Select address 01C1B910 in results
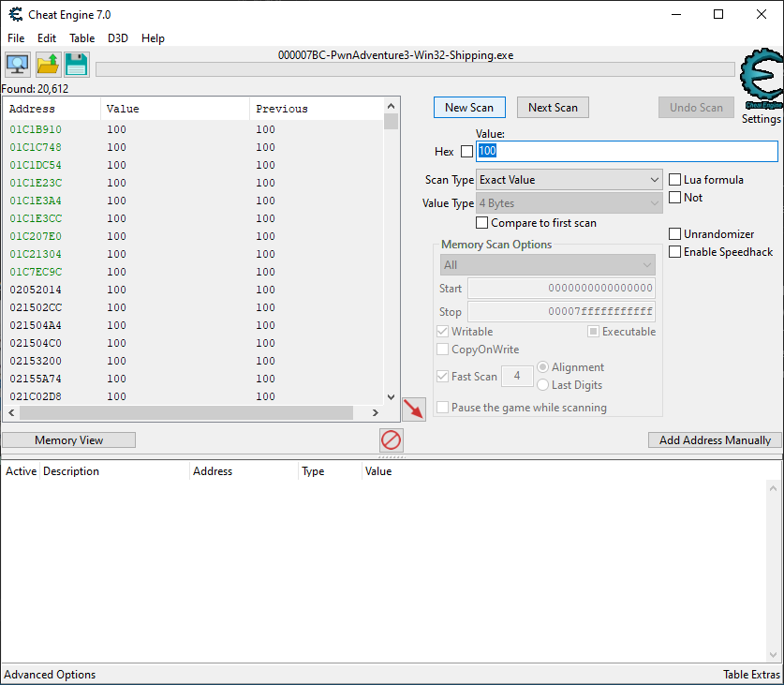 pos(36,129)
